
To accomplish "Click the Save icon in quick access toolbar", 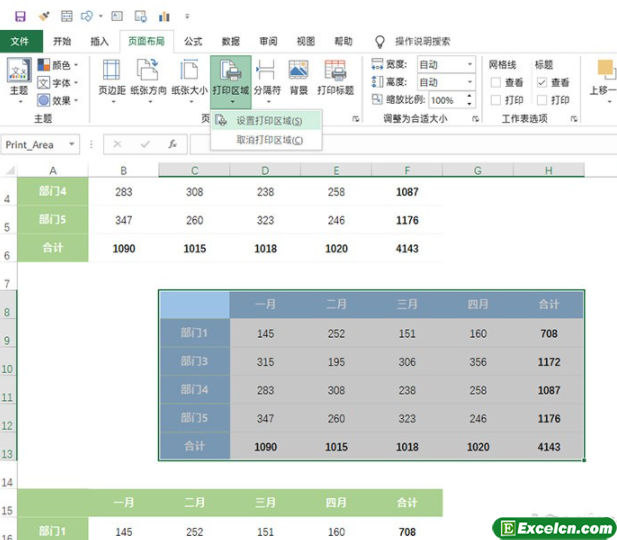I will [20, 16].
